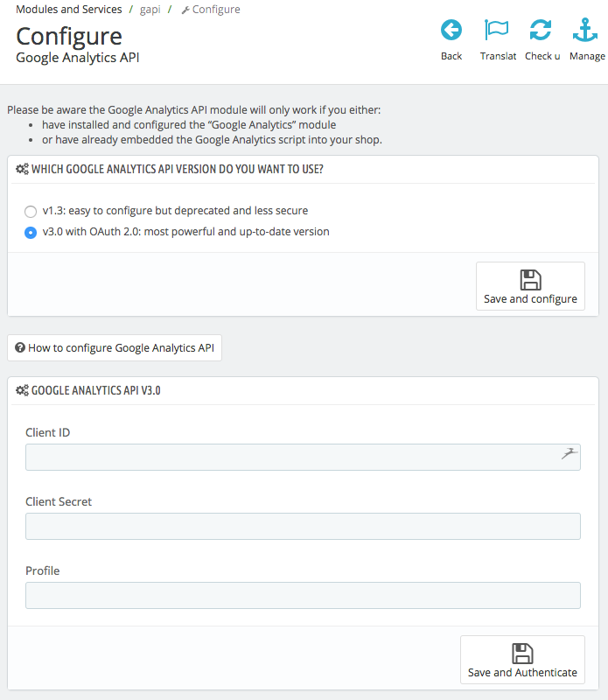Click the gears icon beside Google Analytics API V3.0
Image resolution: width=608 pixels, height=700 pixels.
click(22, 391)
